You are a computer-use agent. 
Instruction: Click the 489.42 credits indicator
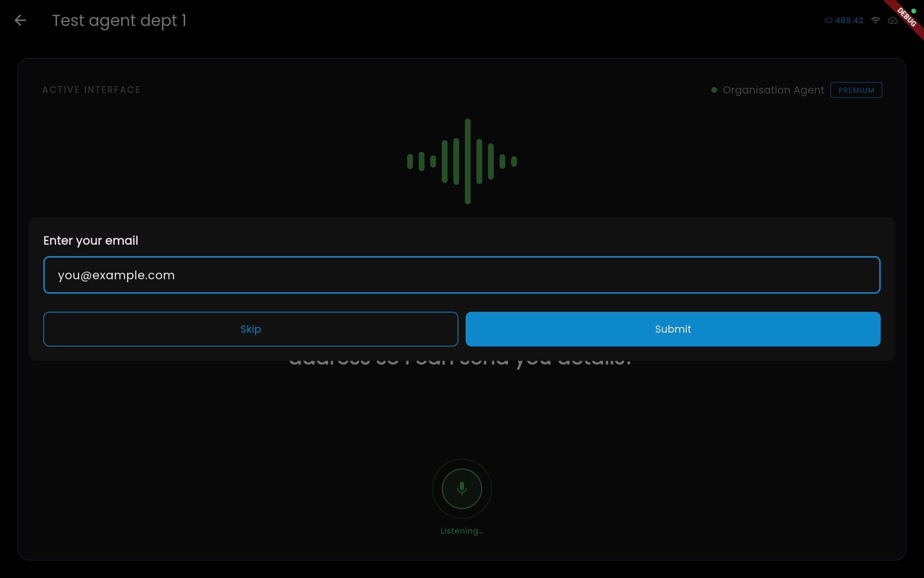click(844, 20)
